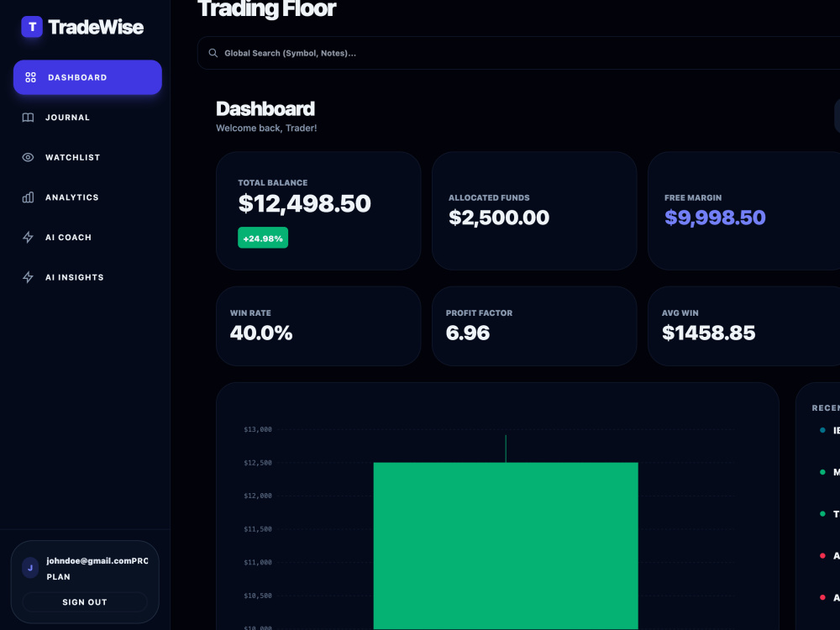Click the Dashboard heading text

tap(265, 108)
